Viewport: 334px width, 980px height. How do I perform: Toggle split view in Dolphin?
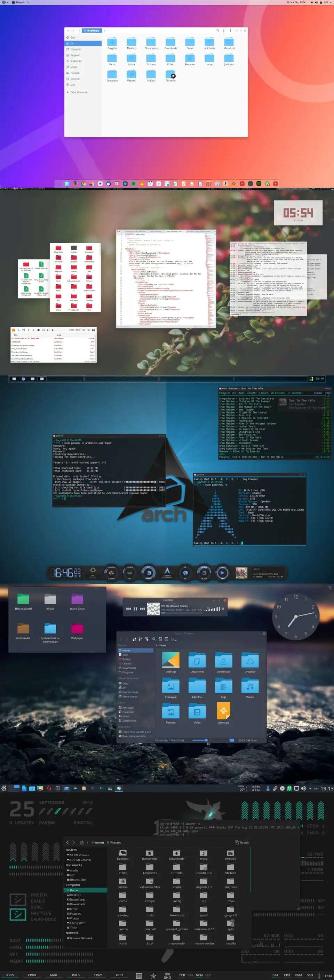click(166, 639)
